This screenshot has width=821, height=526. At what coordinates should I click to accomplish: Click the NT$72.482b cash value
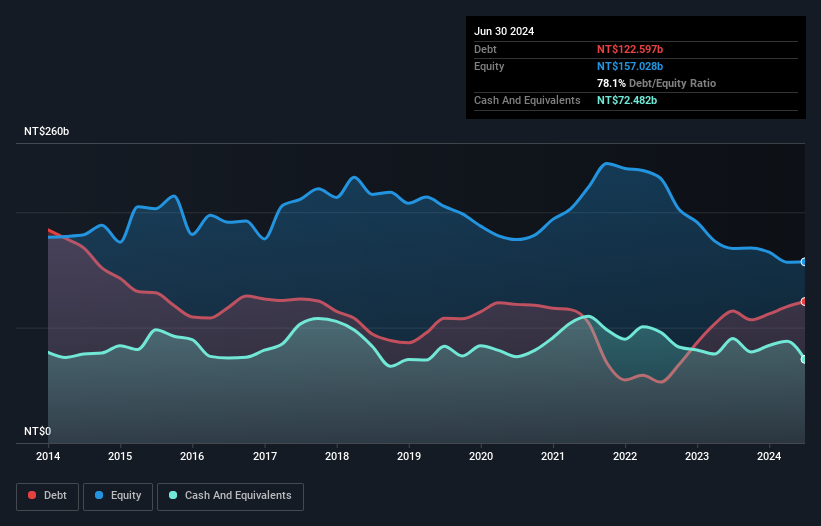(x=627, y=100)
